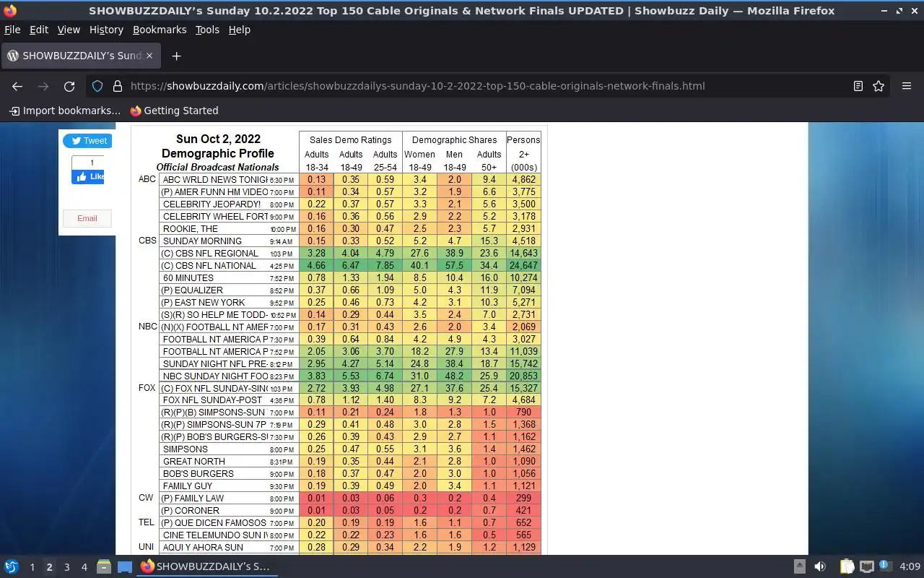This screenshot has width=924, height=578.
Task: Open the Edit menu
Action: [38, 30]
